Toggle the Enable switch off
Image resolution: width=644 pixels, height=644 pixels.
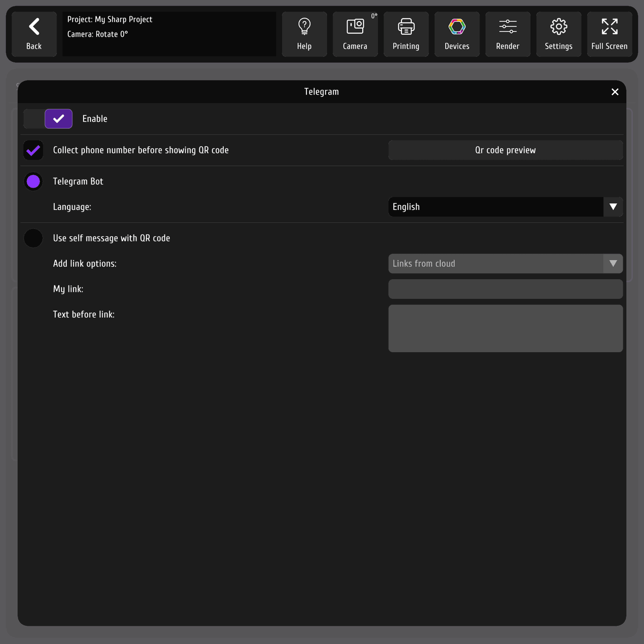(x=48, y=119)
